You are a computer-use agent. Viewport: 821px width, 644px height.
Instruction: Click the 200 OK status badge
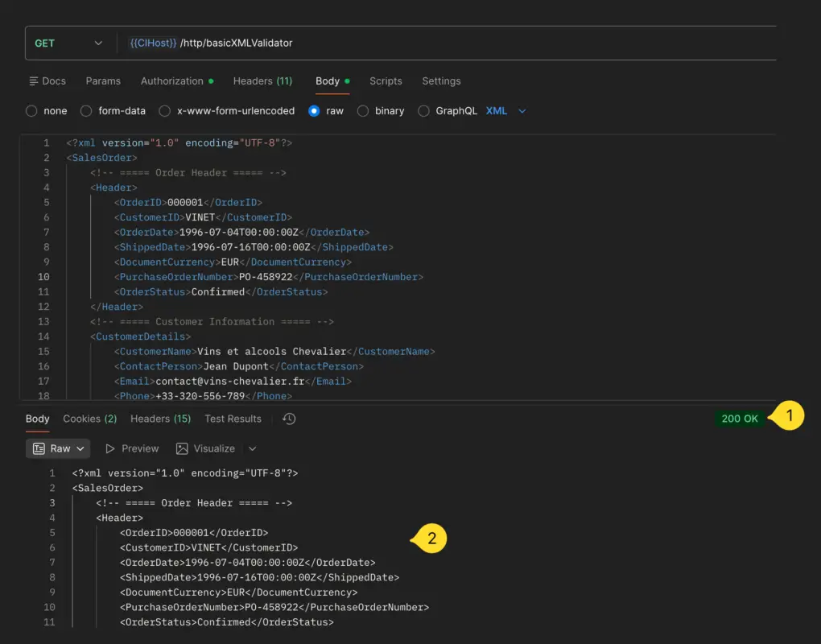tap(739, 419)
